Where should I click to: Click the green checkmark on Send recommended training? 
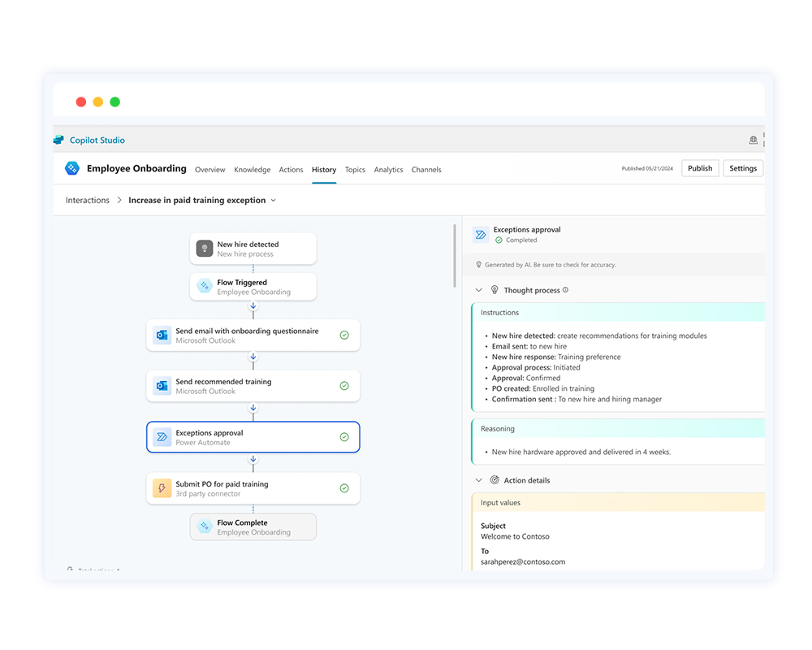click(x=344, y=386)
